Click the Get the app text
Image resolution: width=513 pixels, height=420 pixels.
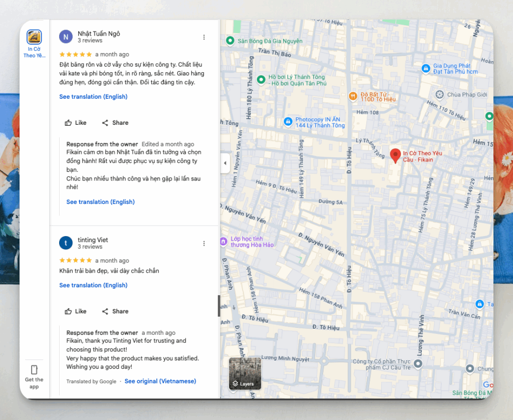tap(34, 383)
